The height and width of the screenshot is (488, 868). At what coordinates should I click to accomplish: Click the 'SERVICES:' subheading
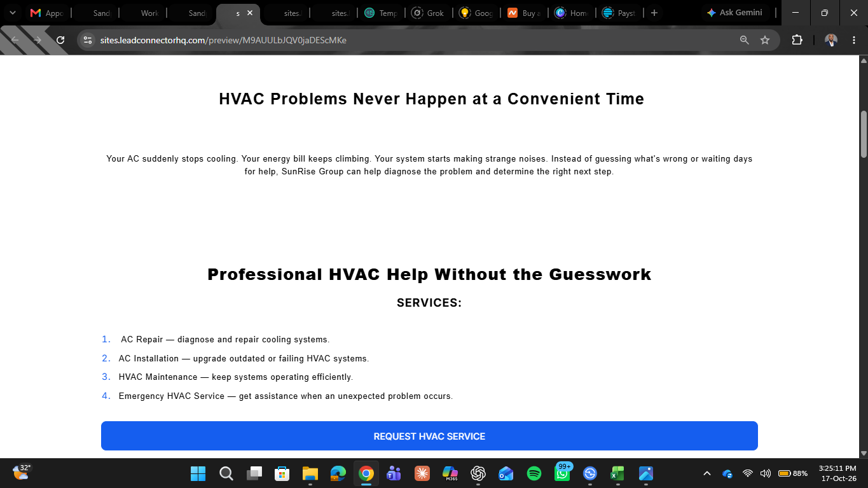429,303
